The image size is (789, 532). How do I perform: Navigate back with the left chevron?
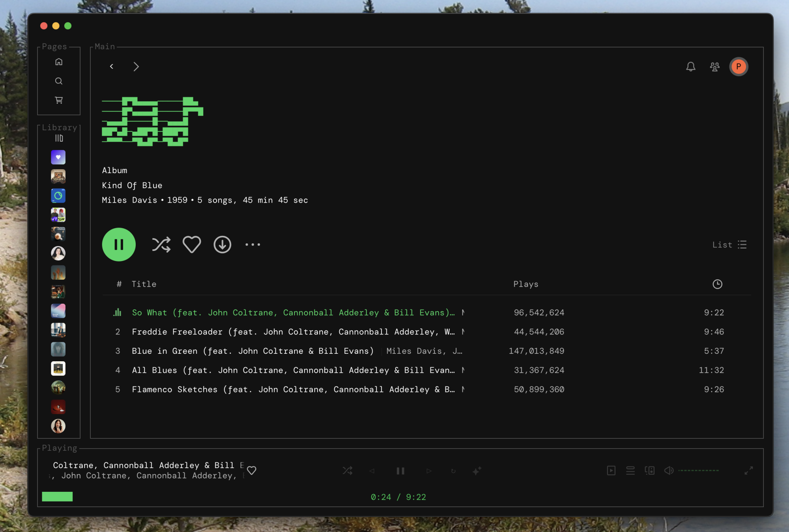coord(112,66)
